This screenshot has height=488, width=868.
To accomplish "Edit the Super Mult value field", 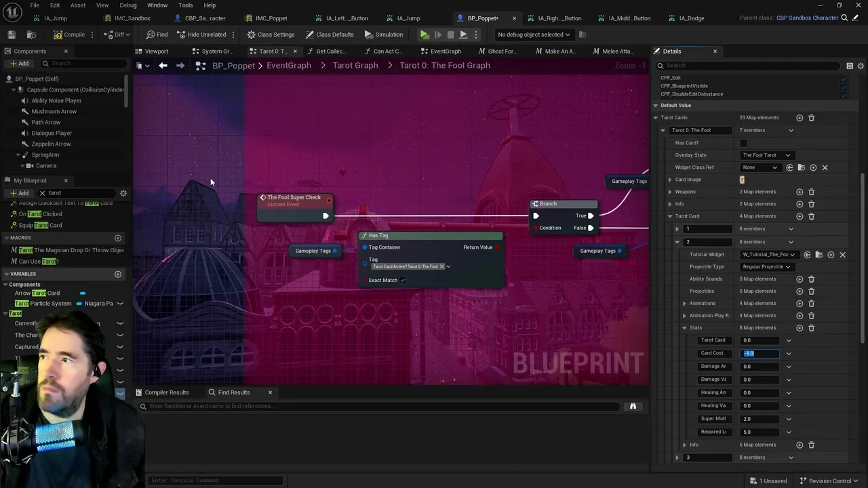I will (760, 419).
